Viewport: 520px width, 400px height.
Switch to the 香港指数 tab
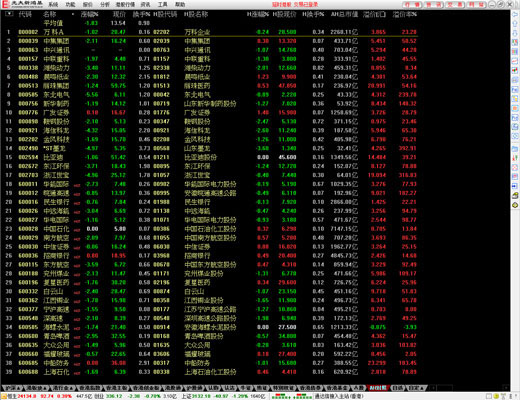pos(89,388)
